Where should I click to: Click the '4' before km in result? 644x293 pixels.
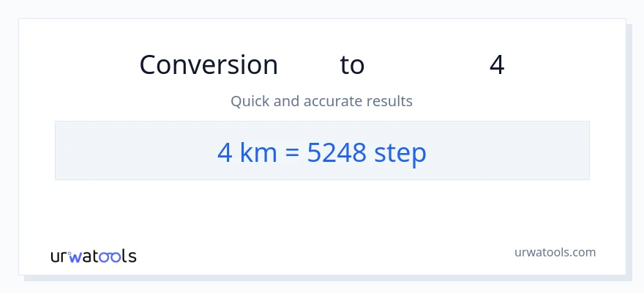pos(225,152)
